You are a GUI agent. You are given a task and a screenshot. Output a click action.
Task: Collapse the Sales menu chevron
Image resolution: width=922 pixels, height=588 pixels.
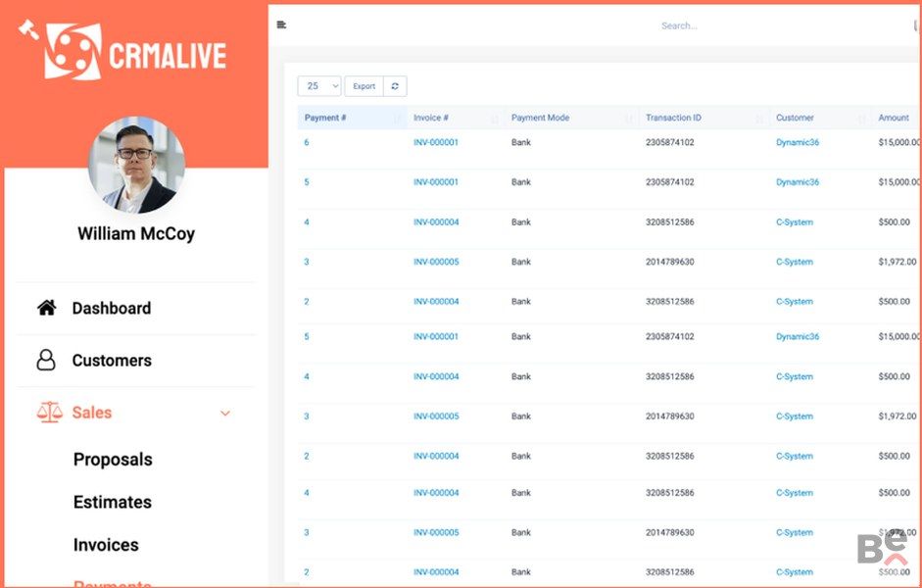point(225,414)
